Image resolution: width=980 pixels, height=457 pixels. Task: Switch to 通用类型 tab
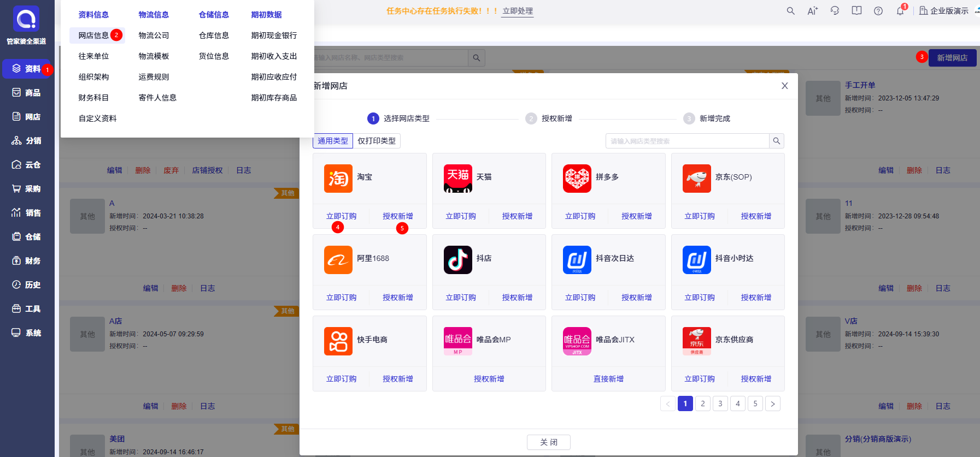tap(333, 141)
